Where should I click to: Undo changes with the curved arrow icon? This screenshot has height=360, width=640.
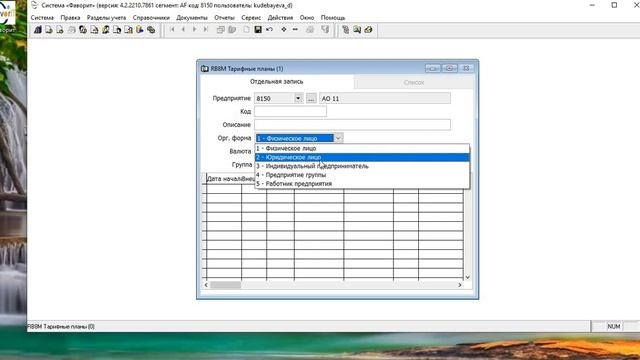click(x=269, y=30)
